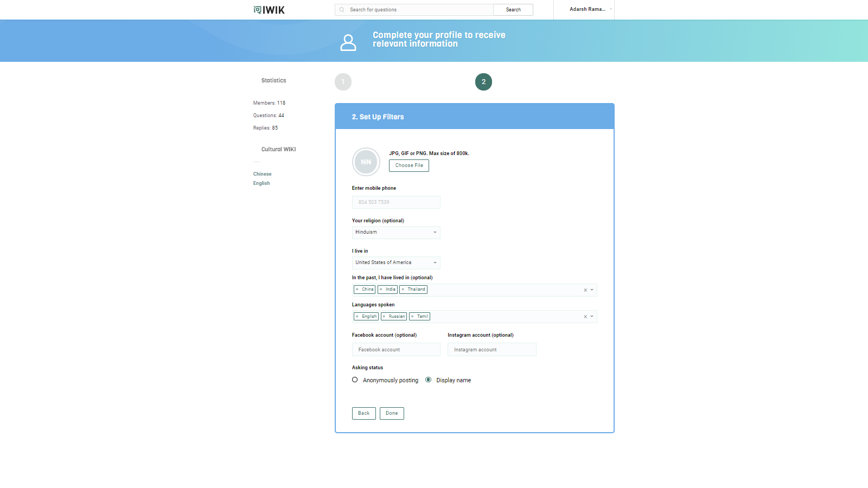Remove the India tag
The height and width of the screenshot is (488, 868).
pos(381,290)
